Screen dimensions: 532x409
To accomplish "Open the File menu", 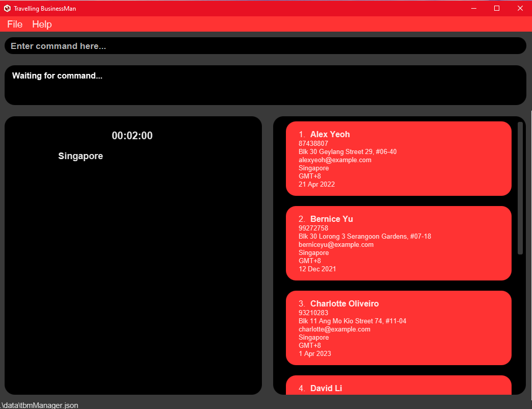I will tap(15, 24).
